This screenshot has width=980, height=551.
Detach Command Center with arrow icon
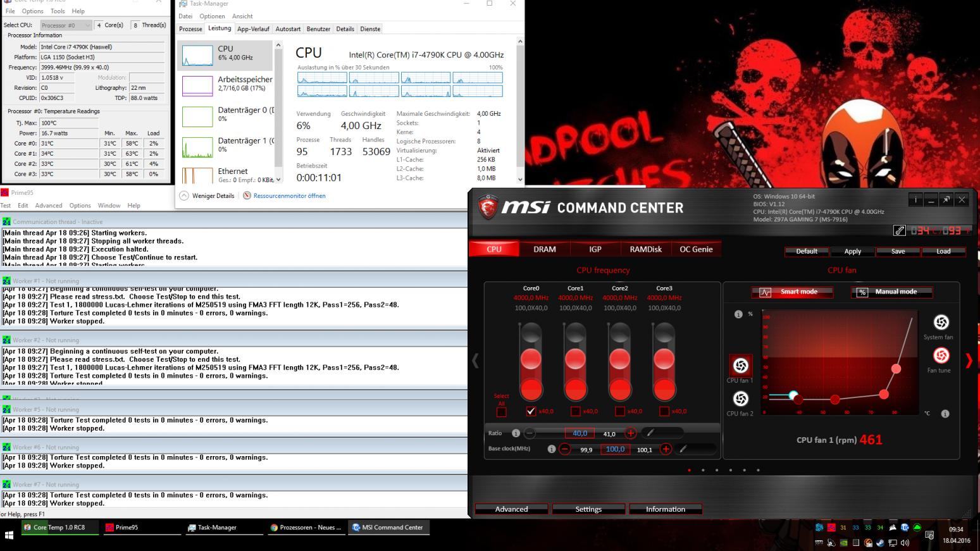click(x=946, y=200)
